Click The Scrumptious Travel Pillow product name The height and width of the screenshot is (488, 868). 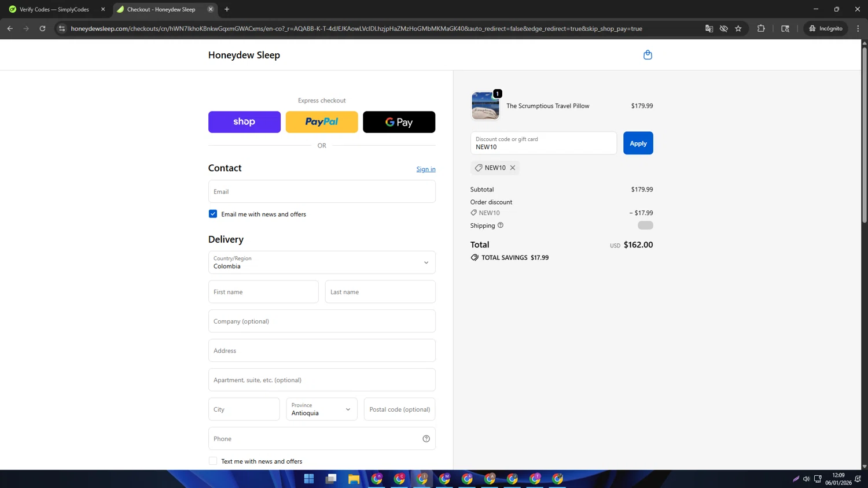click(x=548, y=106)
